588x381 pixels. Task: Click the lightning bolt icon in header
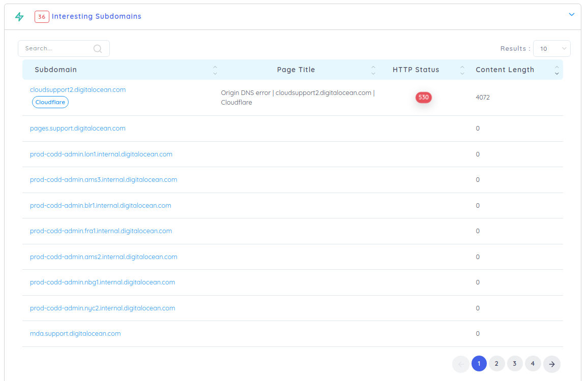[x=19, y=17]
